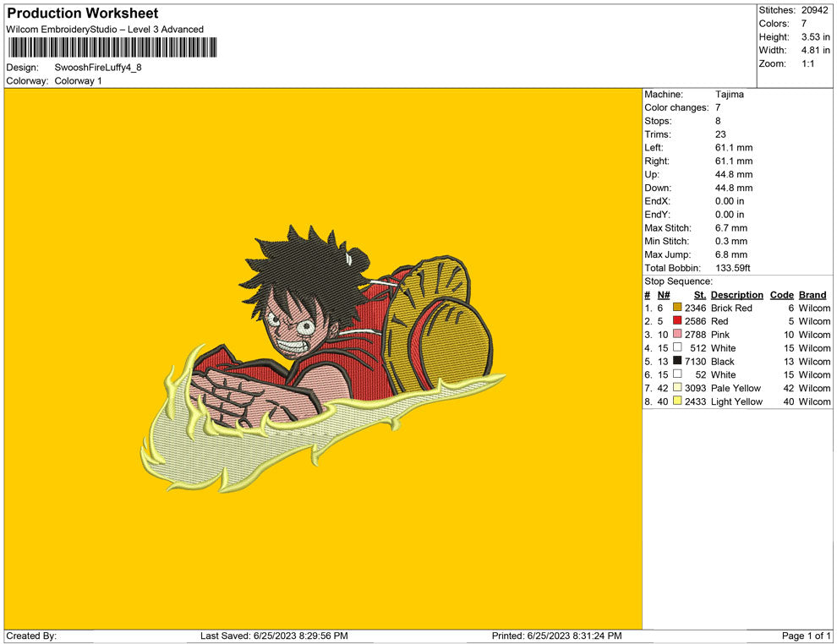Viewport: 837px width, 644px height.
Task: Click the Luffy embroidery design preview
Action: click(x=323, y=358)
